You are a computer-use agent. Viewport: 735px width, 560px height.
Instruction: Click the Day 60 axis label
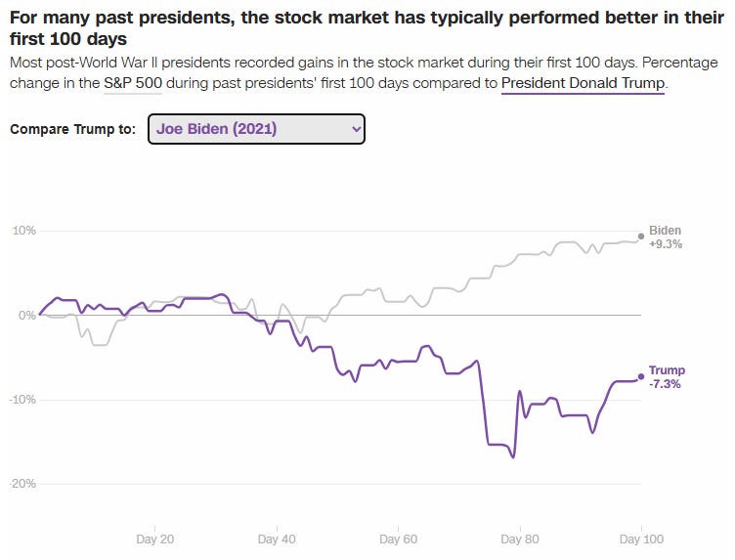398,538
